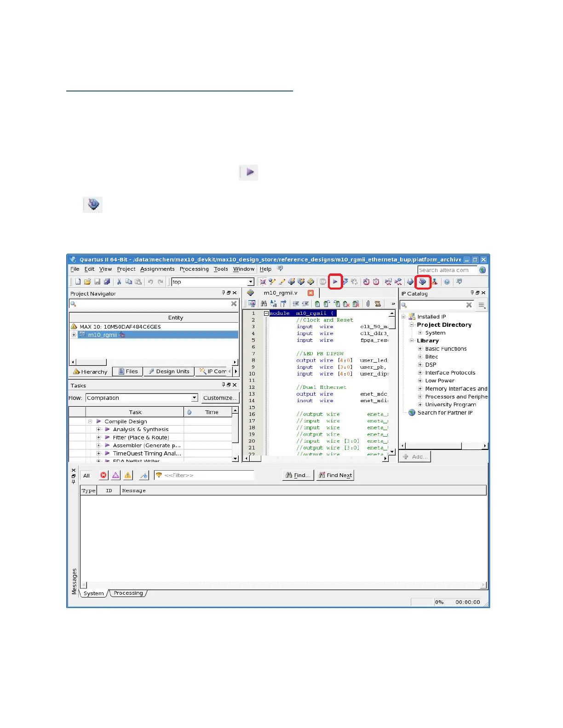Open Search for Partner IP
The image size is (563, 728).
point(445,413)
